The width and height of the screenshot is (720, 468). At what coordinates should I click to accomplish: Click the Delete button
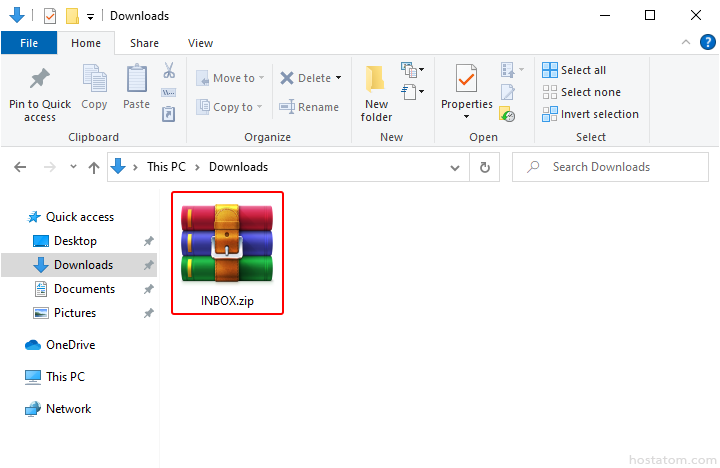coord(305,78)
